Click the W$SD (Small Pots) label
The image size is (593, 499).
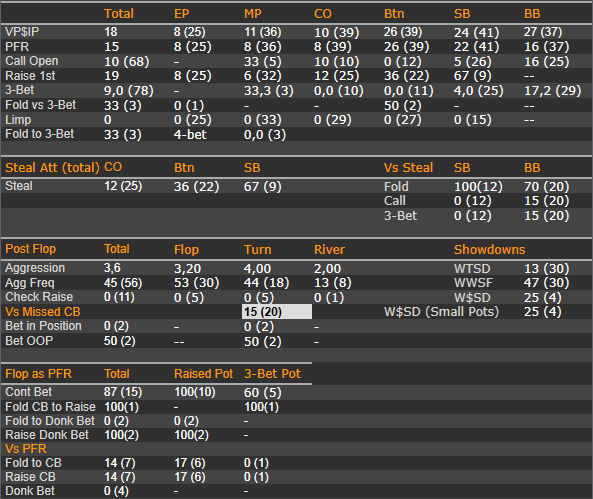coord(441,312)
